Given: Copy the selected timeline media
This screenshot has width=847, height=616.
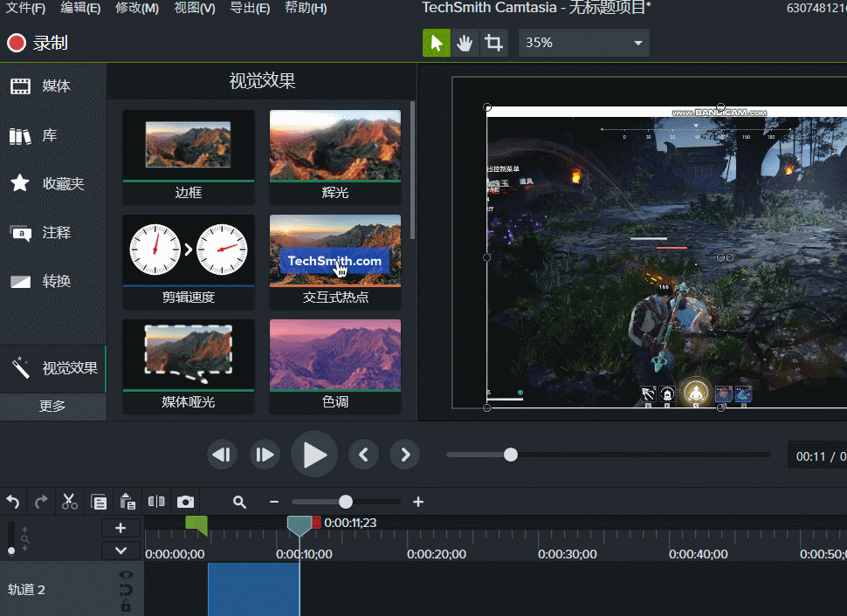Looking at the screenshot, I should click(99, 502).
